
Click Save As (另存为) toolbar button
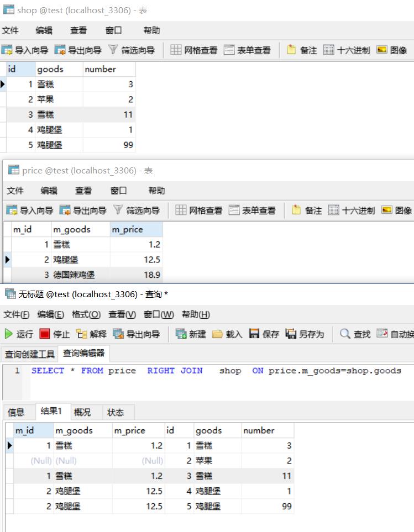pos(305,334)
